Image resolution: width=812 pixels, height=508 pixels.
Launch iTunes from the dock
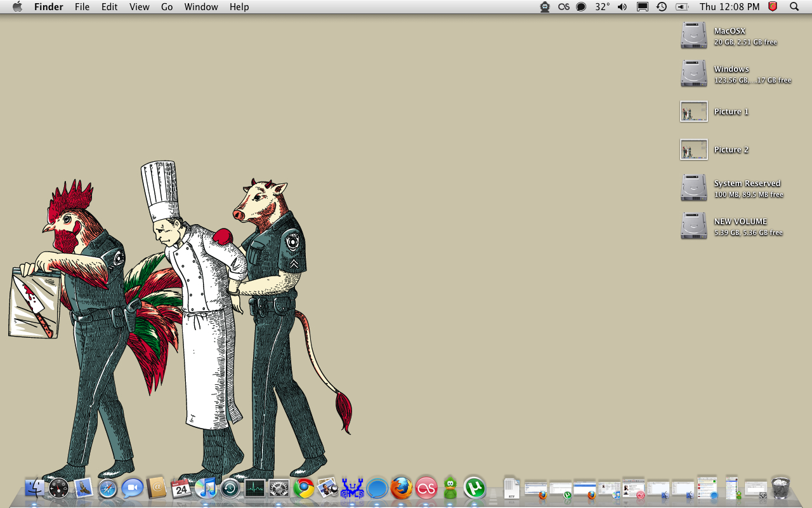[206, 488]
